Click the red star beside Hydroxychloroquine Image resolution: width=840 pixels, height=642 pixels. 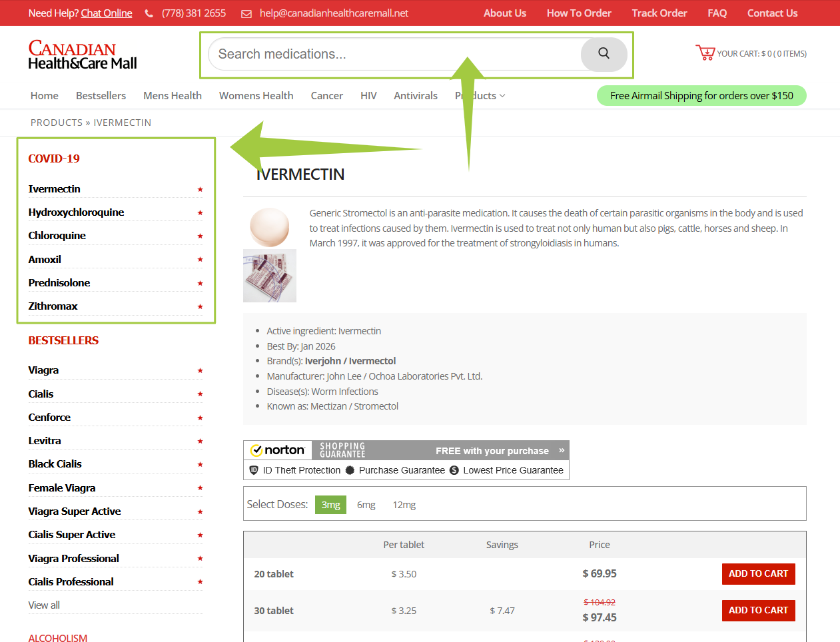click(200, 213)
